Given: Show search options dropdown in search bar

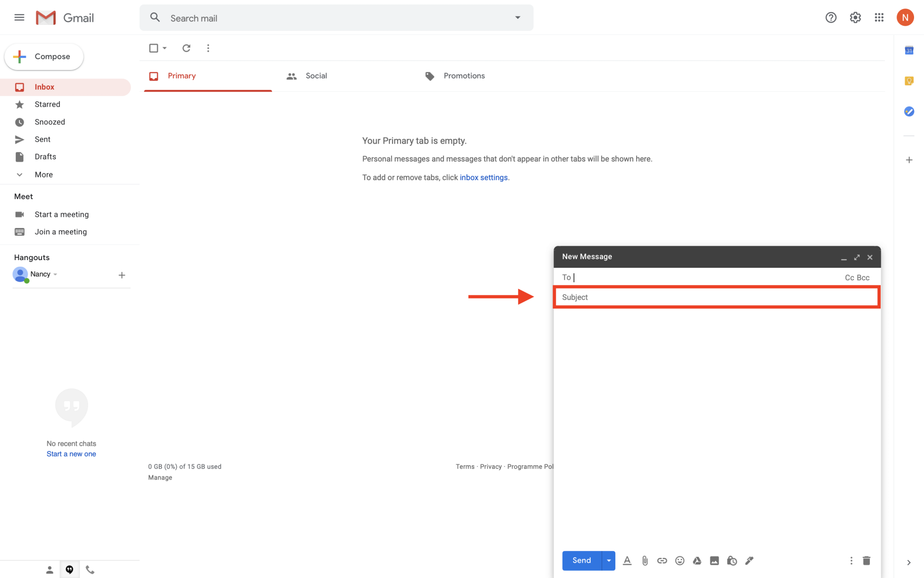Looking at the screenshot, I should click(x=517, y=18).
